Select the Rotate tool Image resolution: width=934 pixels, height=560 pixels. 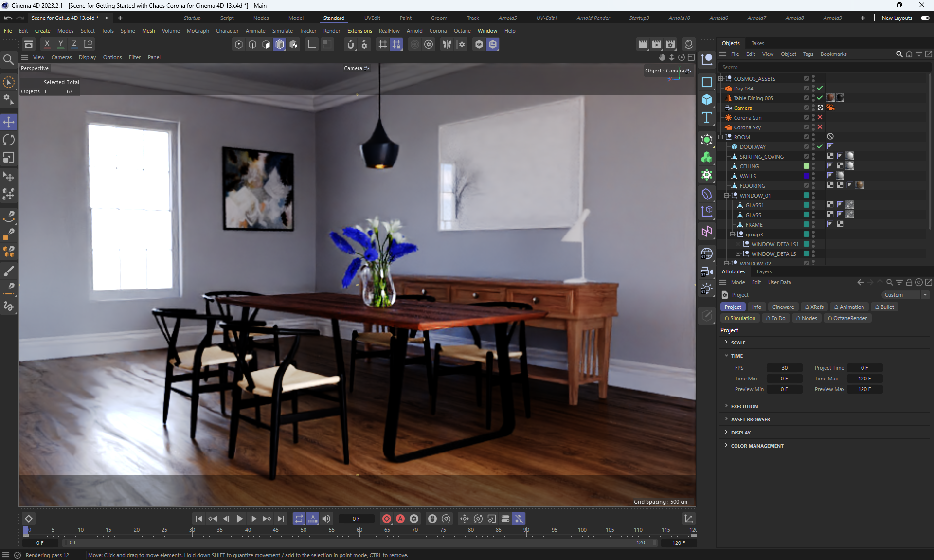click(x=9, y=140)
